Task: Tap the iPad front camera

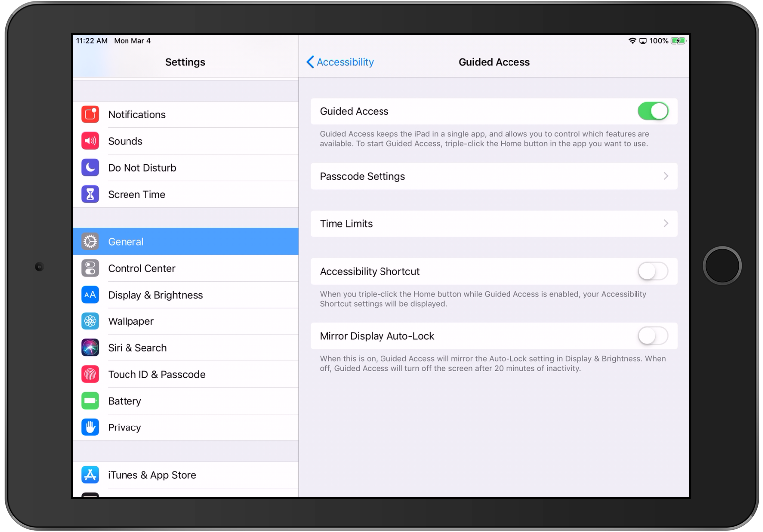Action: [x=39, y=267]
